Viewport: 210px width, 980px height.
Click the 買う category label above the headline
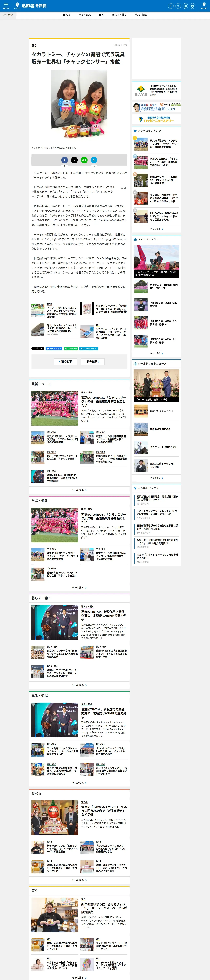click(34, 46)
